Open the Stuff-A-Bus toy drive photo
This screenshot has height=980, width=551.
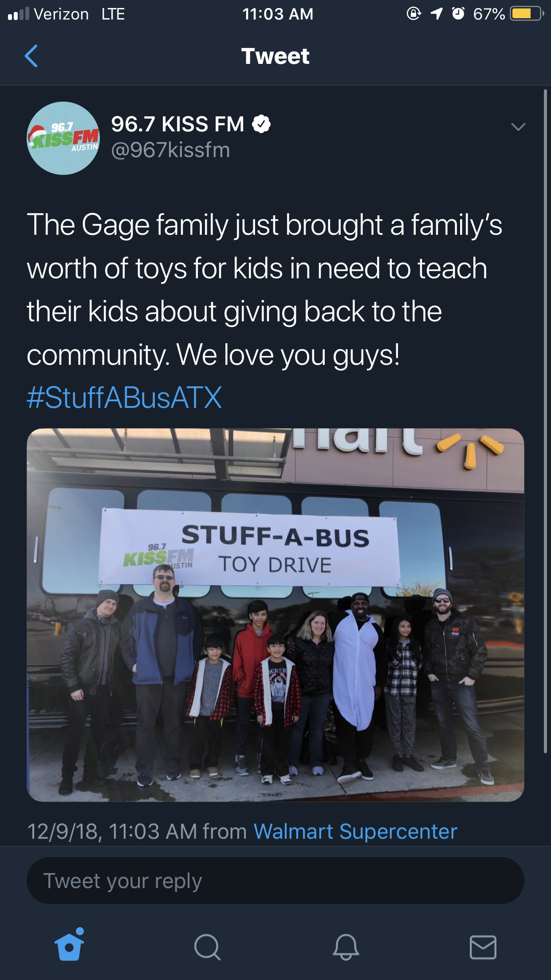coord(275,615)
